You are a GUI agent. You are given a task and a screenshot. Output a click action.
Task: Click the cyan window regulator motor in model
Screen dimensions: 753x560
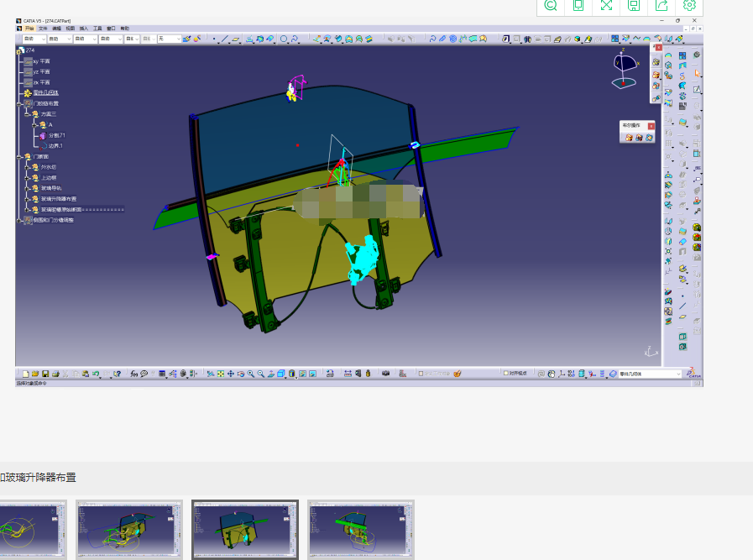[x=362, y=260]
